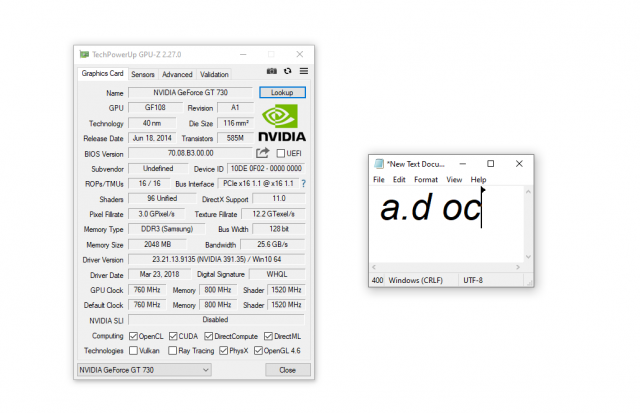Toggle the DirectML checkbox
This screenshot has width=640, height=413.
[x=268, y=336]
